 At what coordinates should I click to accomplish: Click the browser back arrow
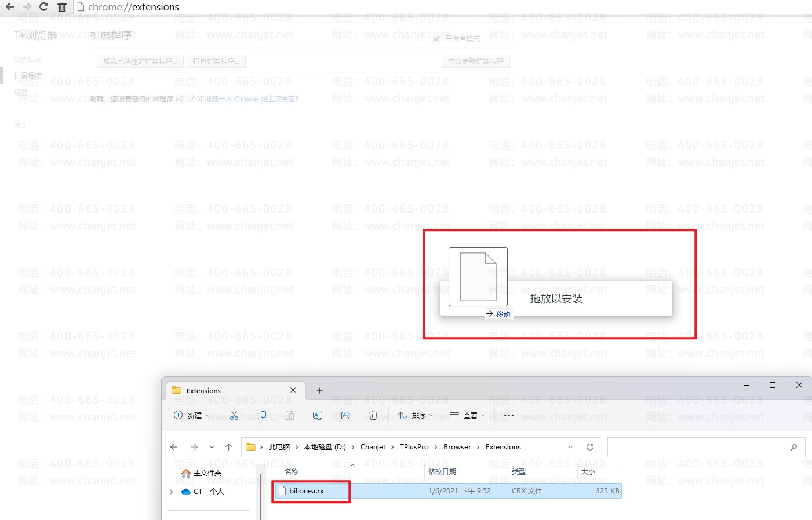(x=10, y=7)
